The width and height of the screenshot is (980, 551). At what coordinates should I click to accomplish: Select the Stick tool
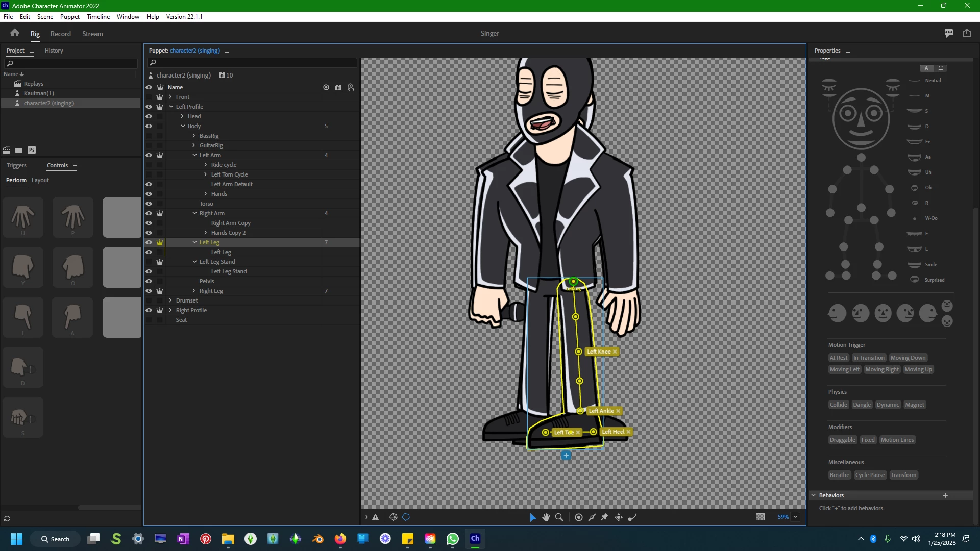tap(592, 517)
